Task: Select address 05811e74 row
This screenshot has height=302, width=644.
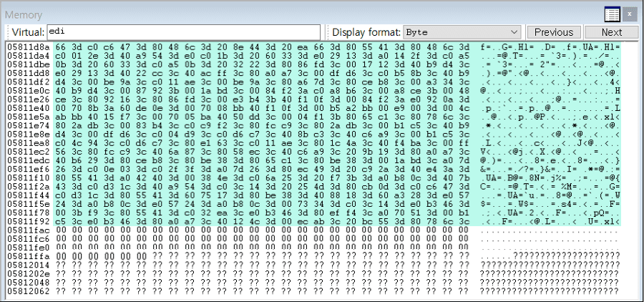Action: [x=29, y=125]
